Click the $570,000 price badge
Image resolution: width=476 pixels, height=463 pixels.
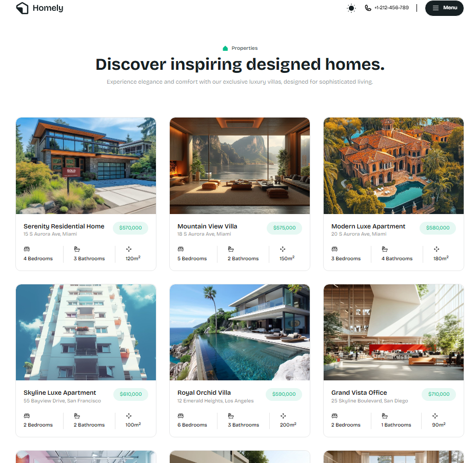click(130, 228)
